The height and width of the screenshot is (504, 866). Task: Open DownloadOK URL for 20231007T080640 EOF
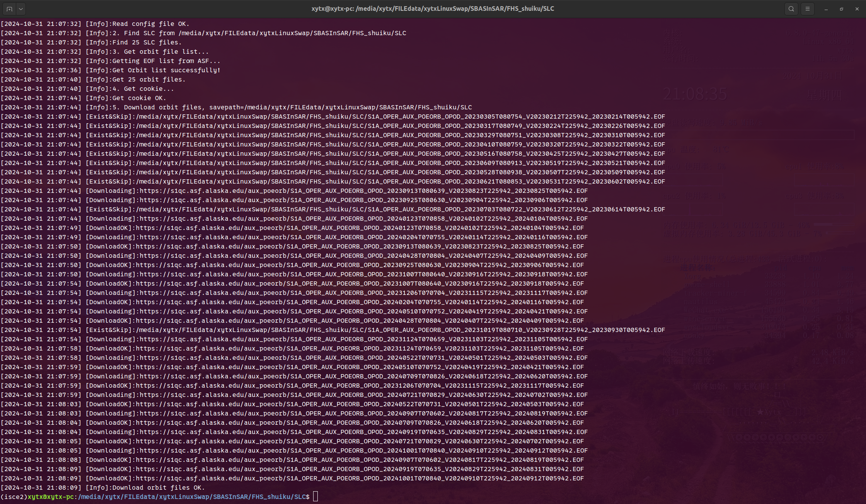(x=360, y=284)
